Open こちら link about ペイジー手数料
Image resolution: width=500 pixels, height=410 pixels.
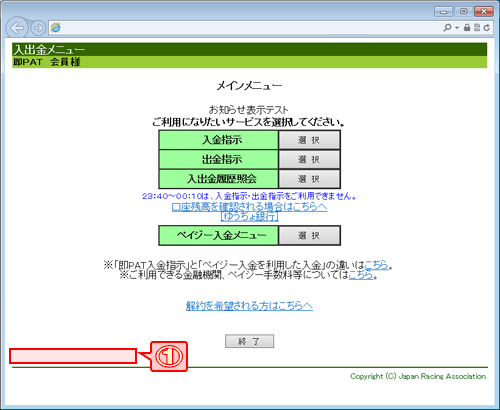coord(361,275)
